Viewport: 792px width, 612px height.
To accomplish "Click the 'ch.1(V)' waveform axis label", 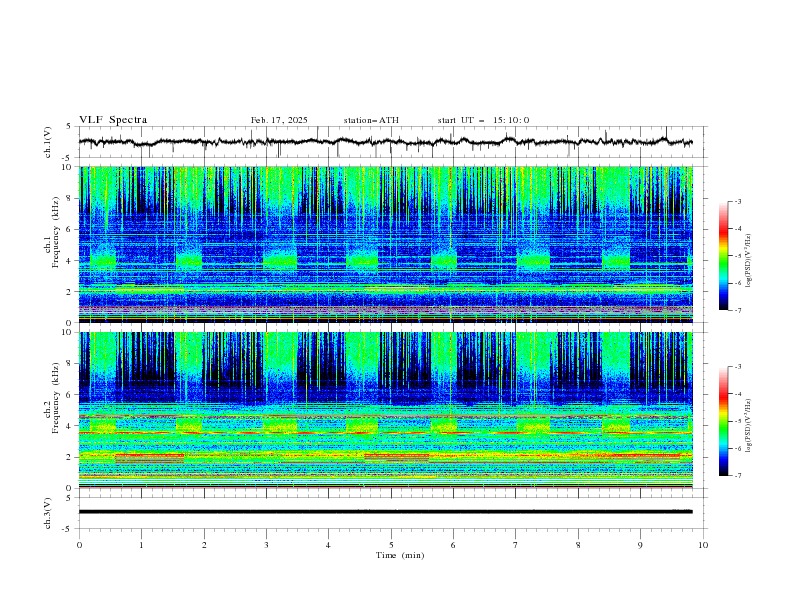I will click(48, 142).
